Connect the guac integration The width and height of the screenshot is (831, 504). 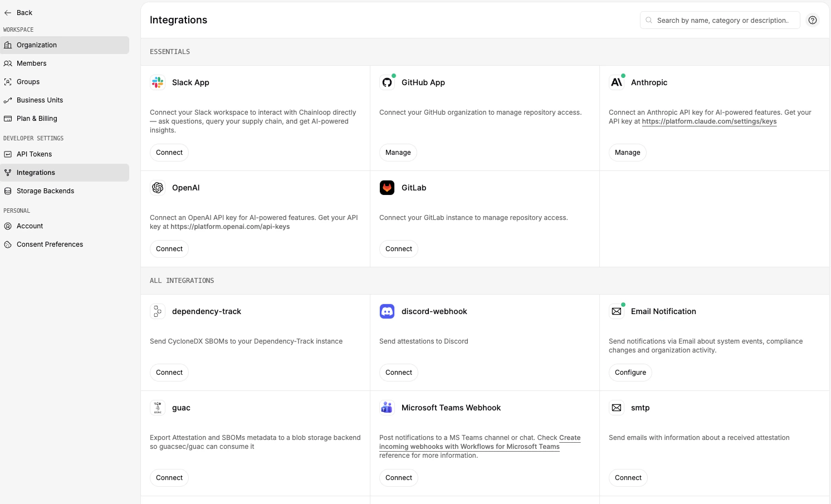(169, 478)
